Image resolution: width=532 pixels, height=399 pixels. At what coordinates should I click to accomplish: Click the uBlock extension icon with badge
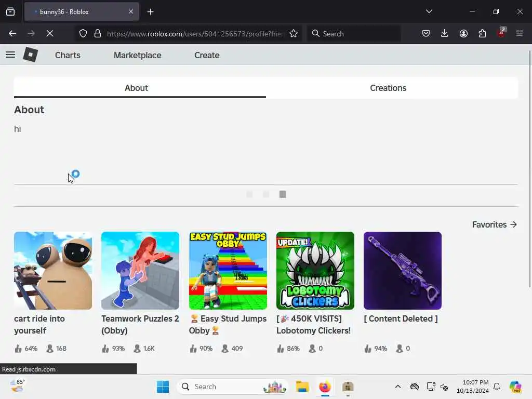[x=501, y=33]
